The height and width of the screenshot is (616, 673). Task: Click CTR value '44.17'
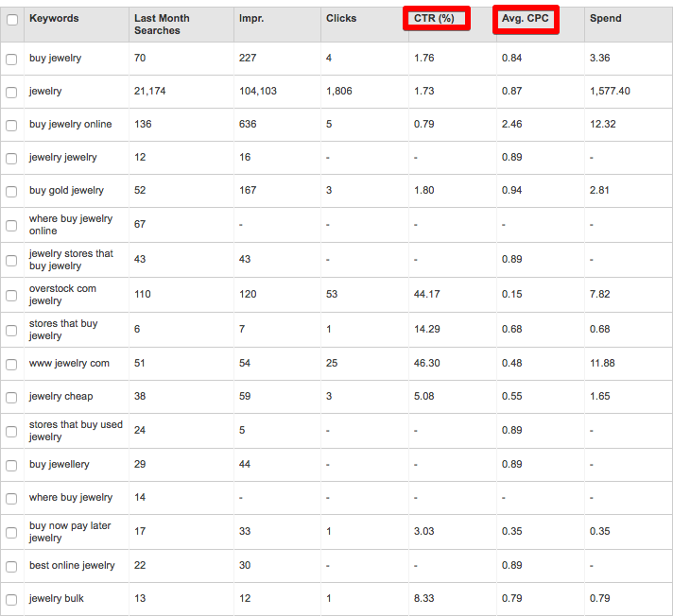[x=426, y=294]
